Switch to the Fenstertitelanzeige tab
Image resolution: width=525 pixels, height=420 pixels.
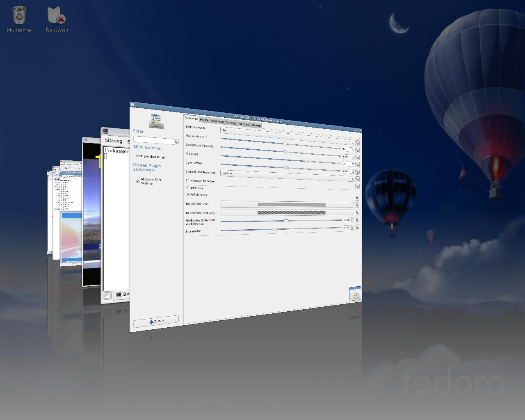point(212,121)
